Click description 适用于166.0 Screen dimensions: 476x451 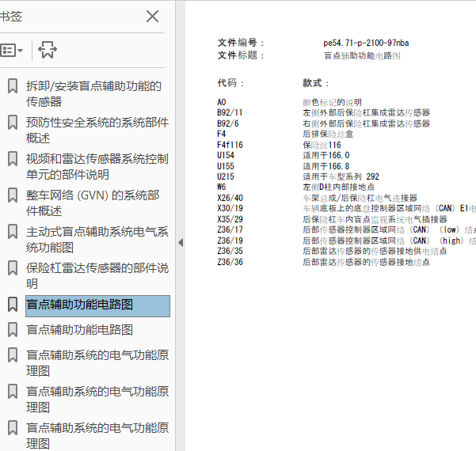(x=326, y=155)
